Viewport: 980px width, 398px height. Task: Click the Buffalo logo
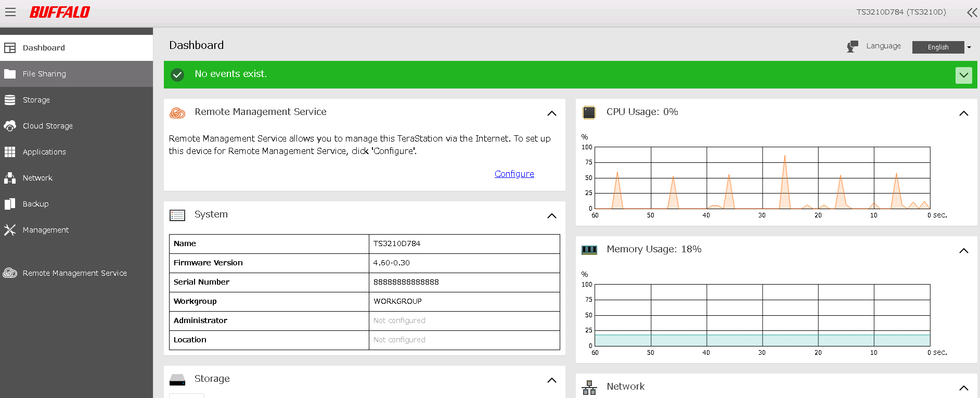click(x=60, y=12)
